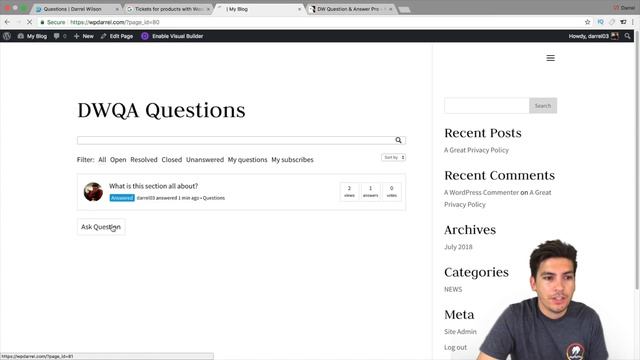Click the secure padlock icon
Image resolution: width=640 pixels, height=360 pixels.
point(42,22)
